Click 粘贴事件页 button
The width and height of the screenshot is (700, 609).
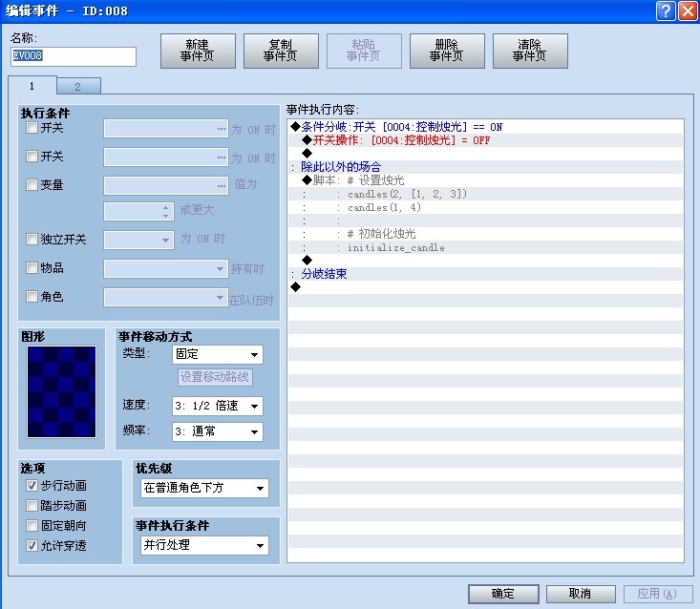point(364,51)
